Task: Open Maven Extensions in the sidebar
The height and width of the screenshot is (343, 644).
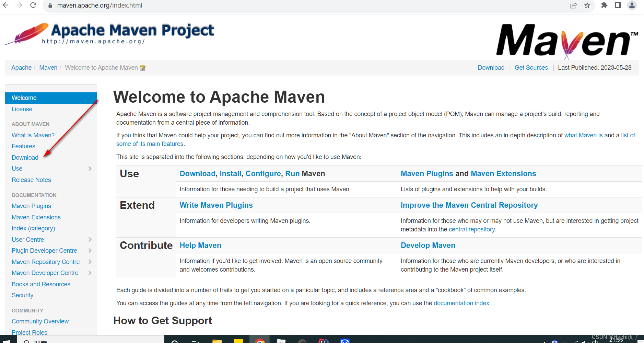Action: pos(36,217)
